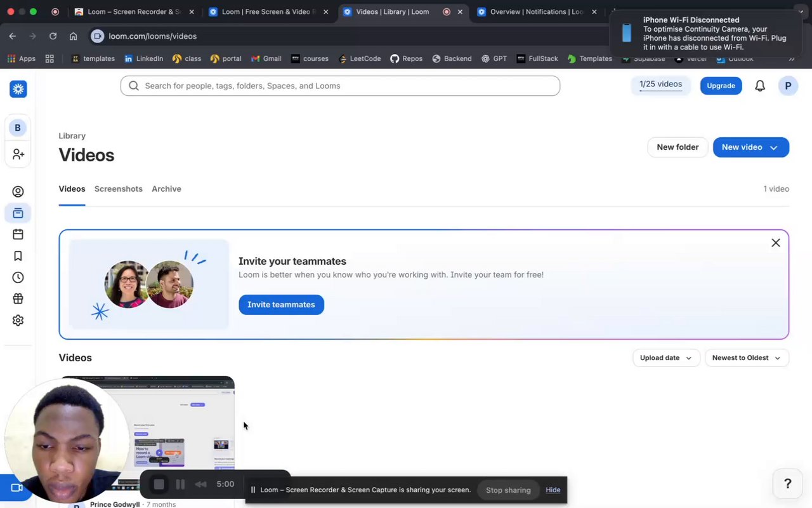Open the FullStack bookmark
This screenshot has width=812, height=508.
point(537,58)
